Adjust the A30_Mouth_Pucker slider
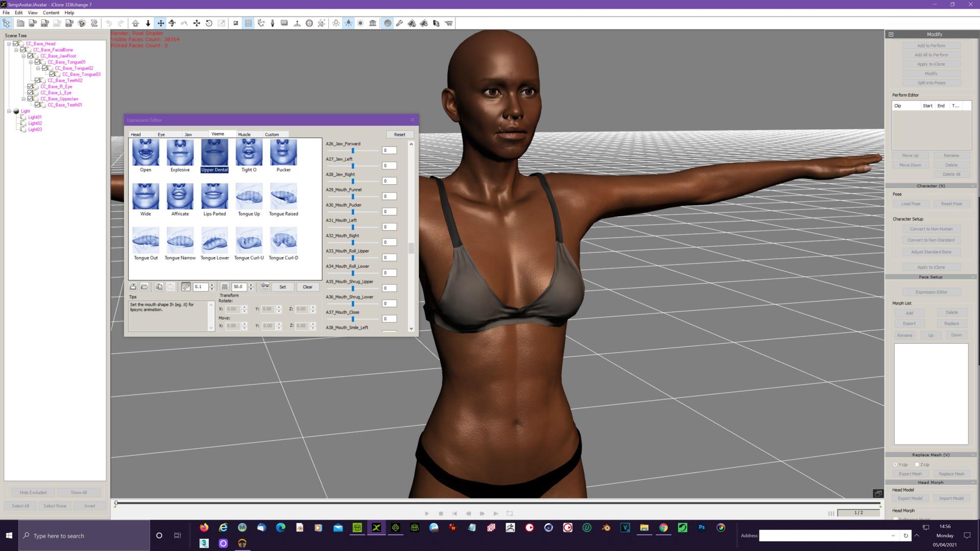 [x=353, y=212]
